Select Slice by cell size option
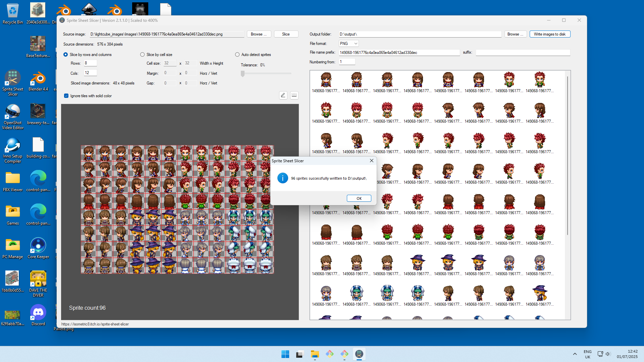The height and width of the screenshot is (362, 644). (x=143, y=55)
